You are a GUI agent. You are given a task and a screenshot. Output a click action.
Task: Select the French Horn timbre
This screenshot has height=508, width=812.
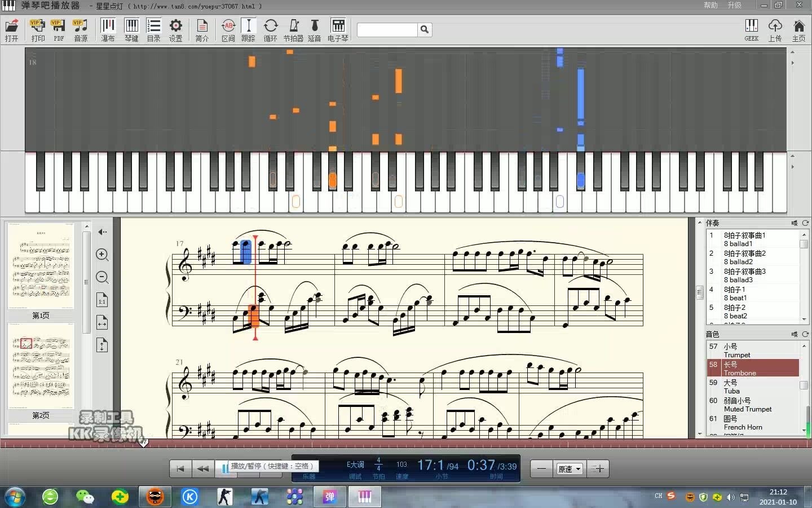[753, 423]
